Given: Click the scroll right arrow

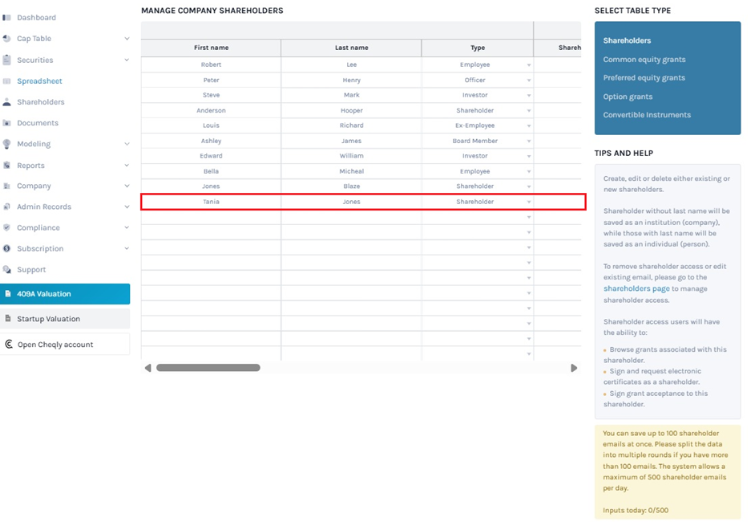Looking at the screenshot, I should coord(574,368).
